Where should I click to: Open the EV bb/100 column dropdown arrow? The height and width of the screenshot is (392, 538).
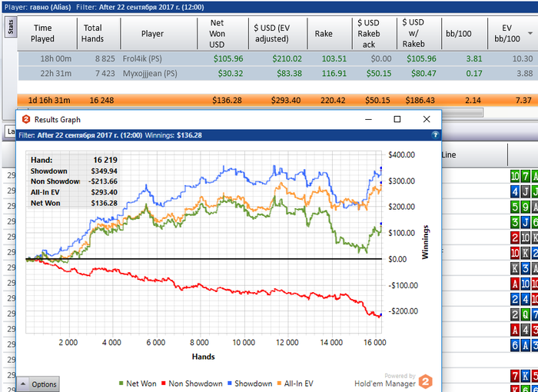530,33
